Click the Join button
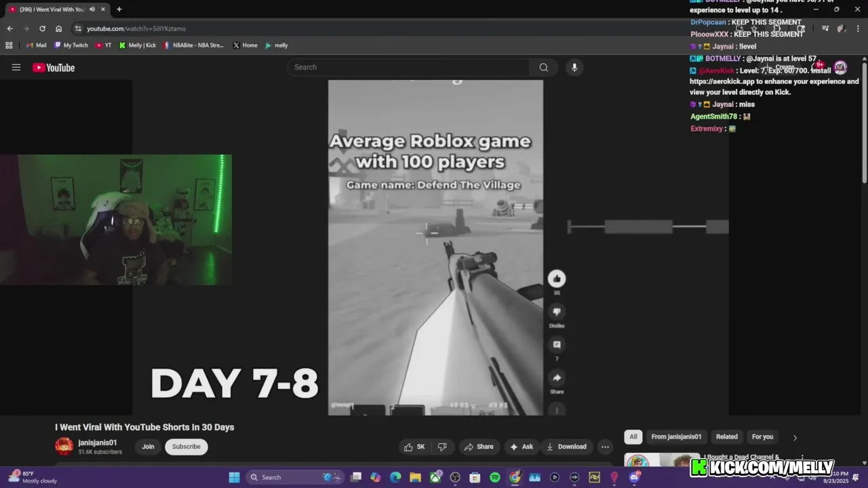868x488 pixels. point(148,447)
